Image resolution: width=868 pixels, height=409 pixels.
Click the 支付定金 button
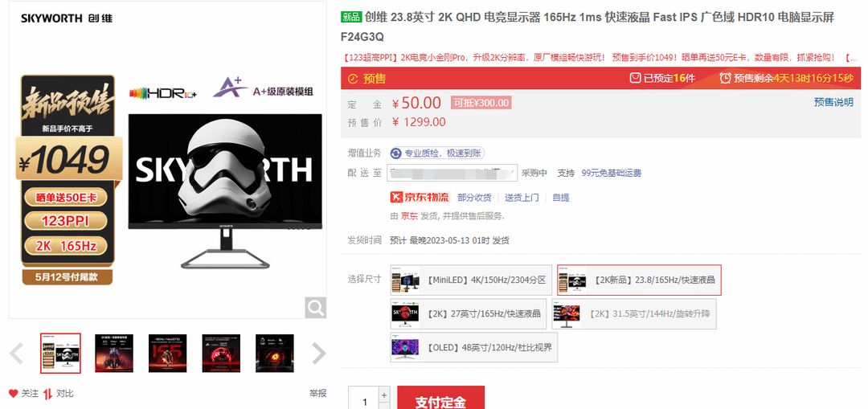[440, 399]
